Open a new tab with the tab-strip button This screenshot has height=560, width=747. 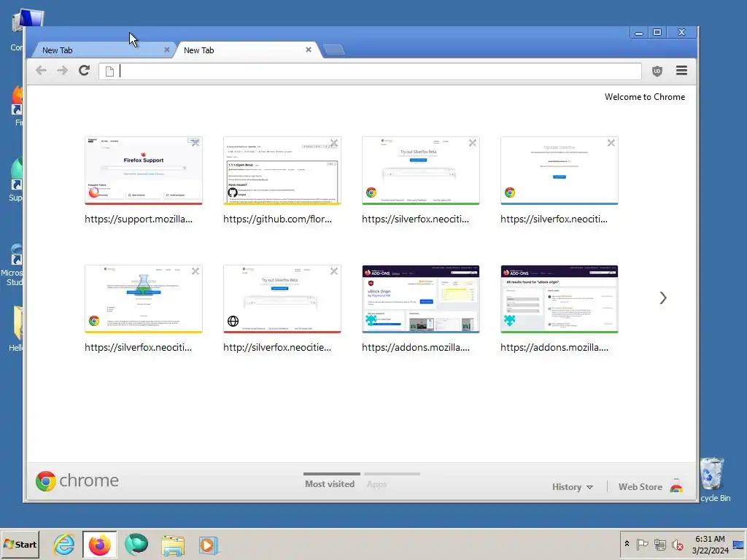(x=333, y=50)
